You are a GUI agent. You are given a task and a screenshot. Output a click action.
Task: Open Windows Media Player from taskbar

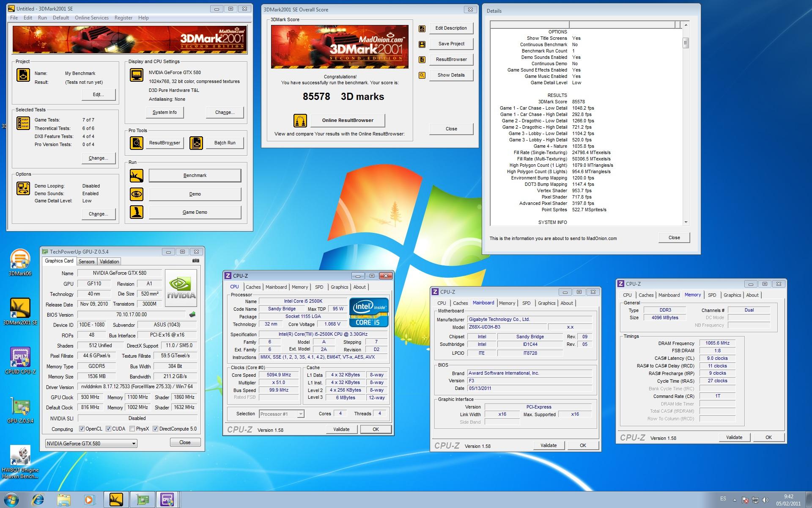pos(89,500)
